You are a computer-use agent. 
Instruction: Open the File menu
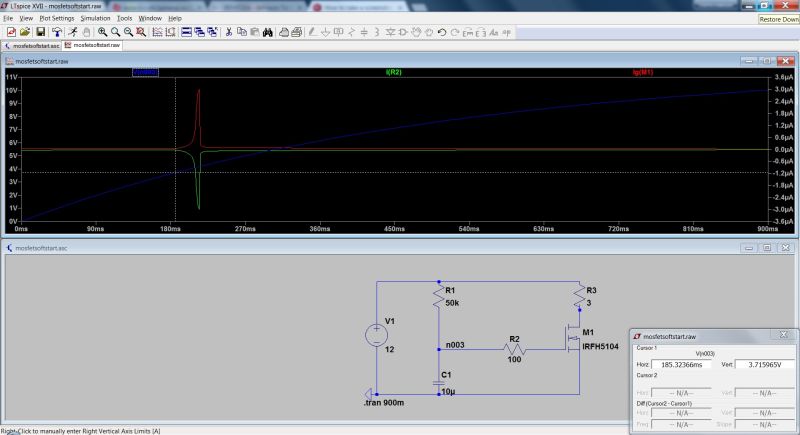8,18
